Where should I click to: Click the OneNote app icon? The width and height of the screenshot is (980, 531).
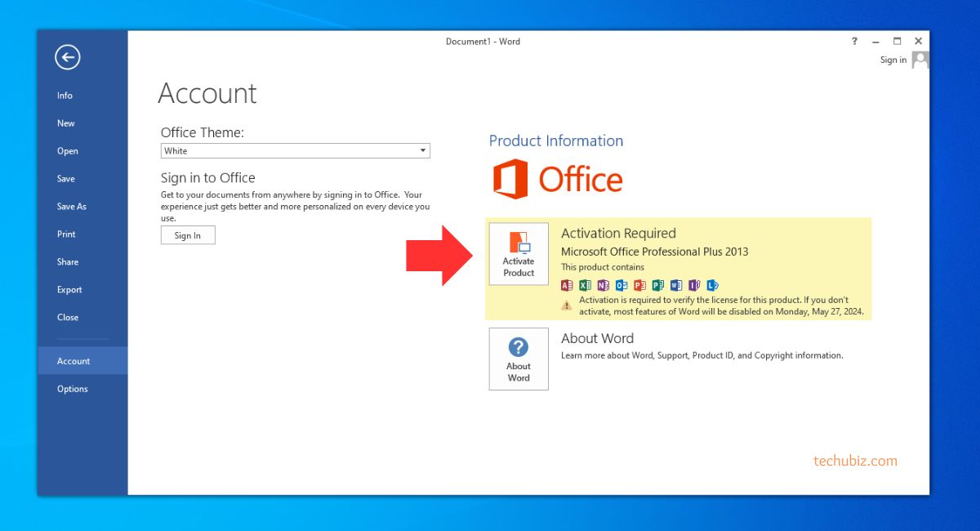pyautogui.click(x=603, y=285)
